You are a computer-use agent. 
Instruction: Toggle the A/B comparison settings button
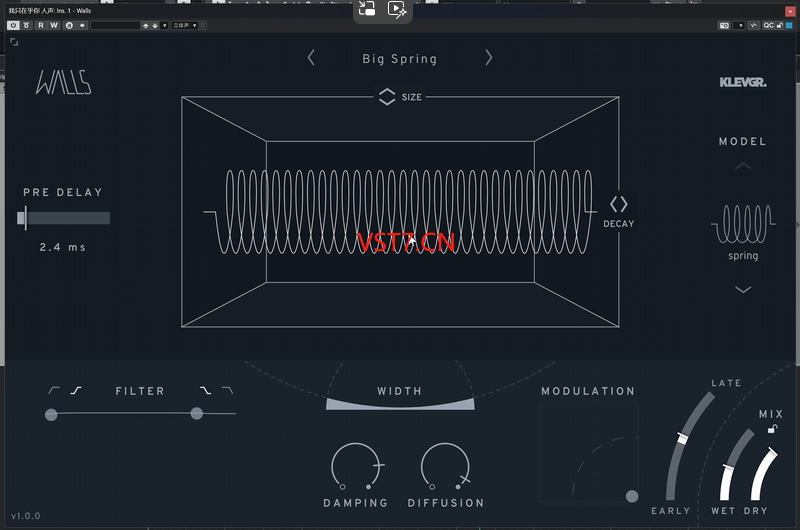point(69,25)
